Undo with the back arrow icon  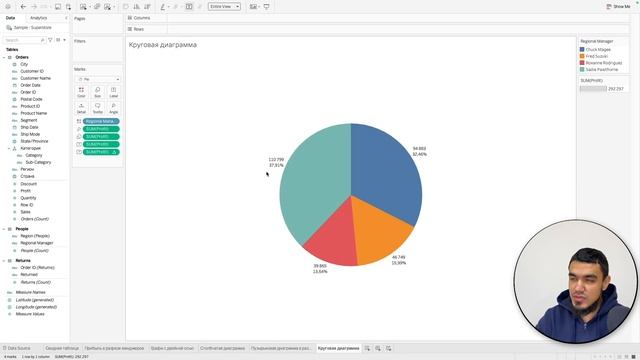(x=23, y=7)
